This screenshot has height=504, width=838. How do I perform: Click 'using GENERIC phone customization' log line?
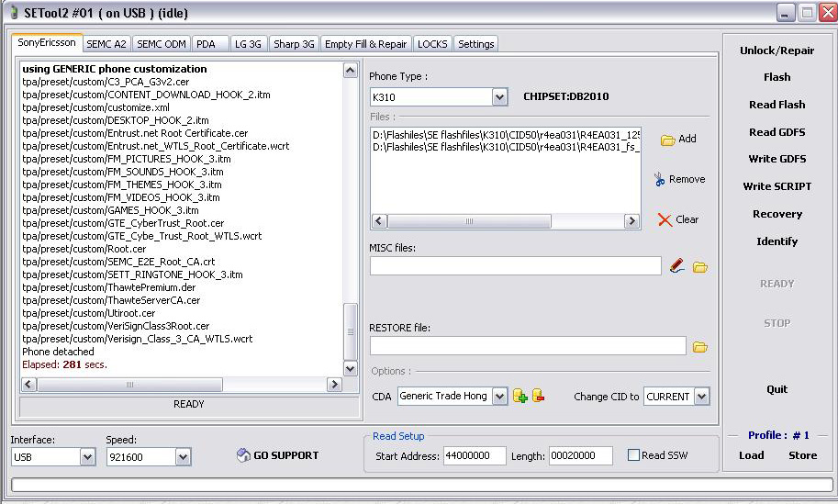(115, 69)
